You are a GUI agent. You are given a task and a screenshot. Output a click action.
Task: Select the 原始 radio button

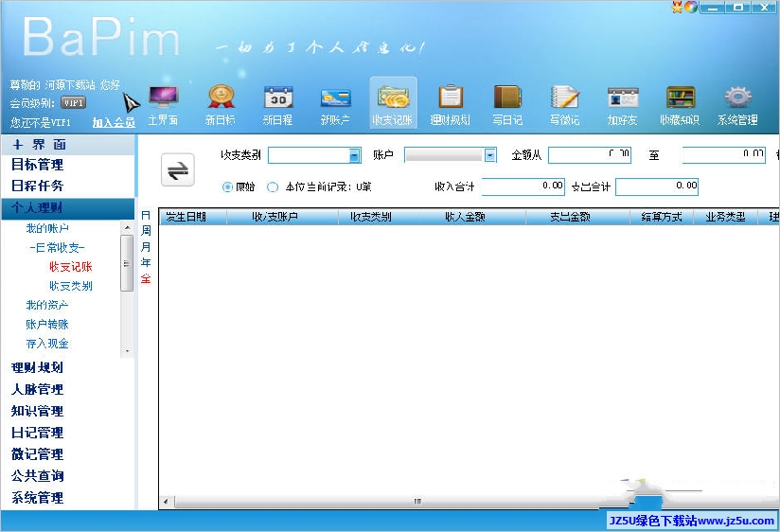(x=227, y=187)
